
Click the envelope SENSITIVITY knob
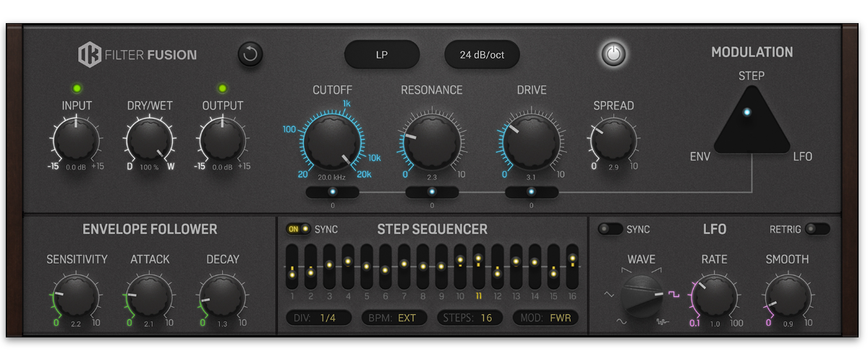coord(76,297)
